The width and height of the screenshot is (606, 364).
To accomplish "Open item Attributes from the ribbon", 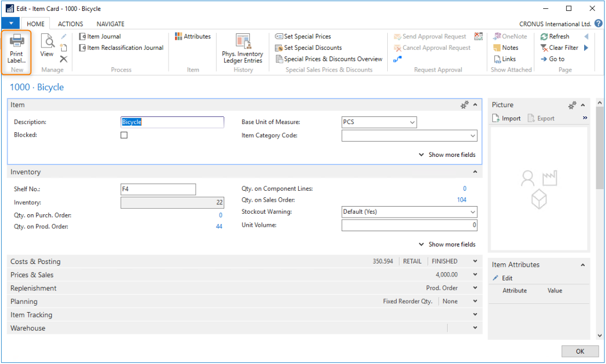I will point(193,36).
